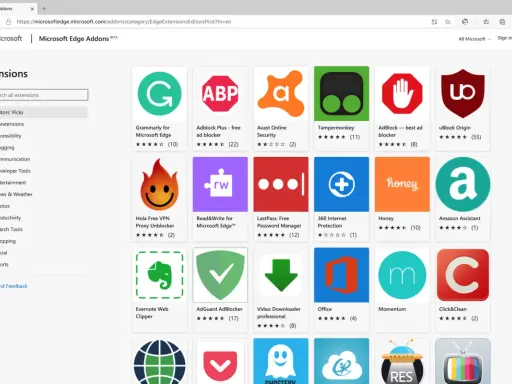Screen dimensions: 512x384
Task: Click the site lock icon in address bar
Action: pyautogui.click(x=9, y=22)
